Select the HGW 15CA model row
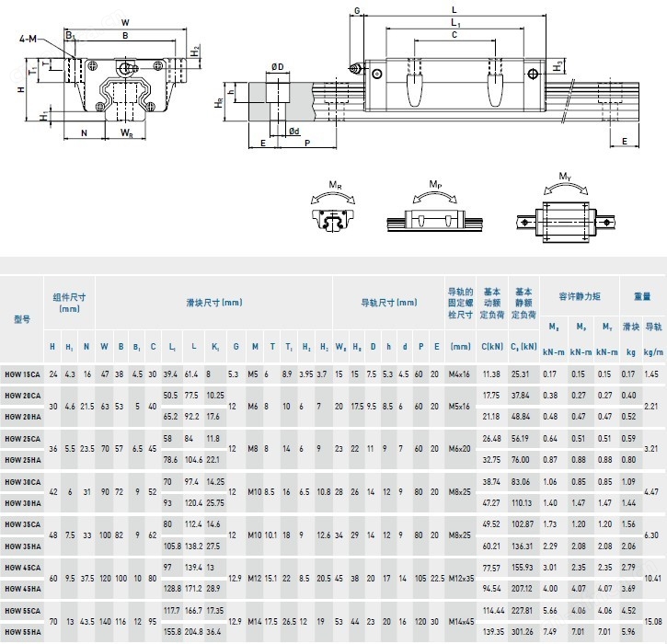The width and height of the screenshot is (667, 644). pyautogui.click(x=333, y=374)
